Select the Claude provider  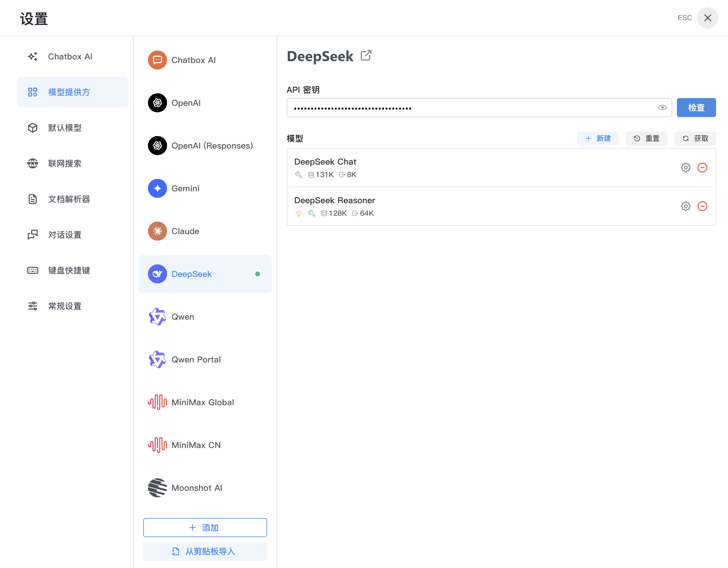tap(205, 231)
